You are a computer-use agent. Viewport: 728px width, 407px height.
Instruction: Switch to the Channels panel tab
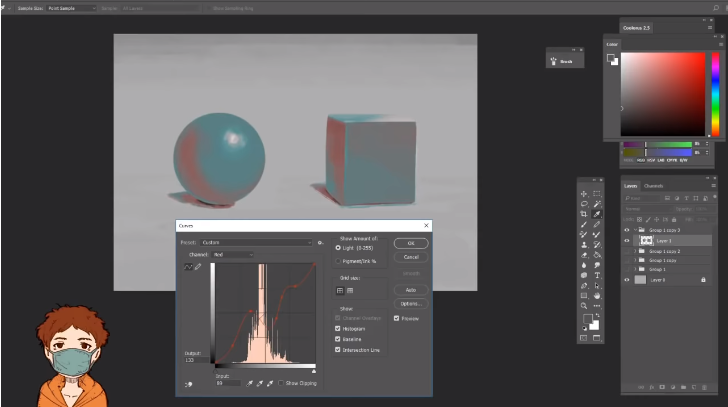[x=653, y=186]
